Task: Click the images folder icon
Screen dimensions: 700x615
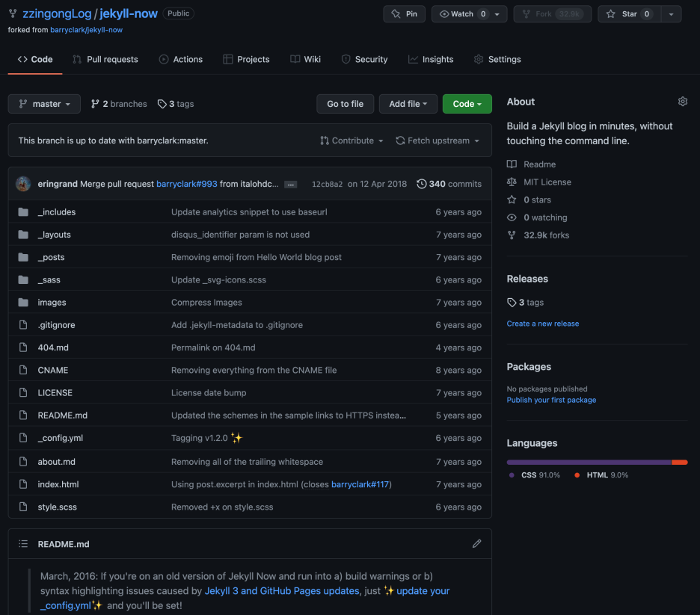Action: click(x=23, y=303)
